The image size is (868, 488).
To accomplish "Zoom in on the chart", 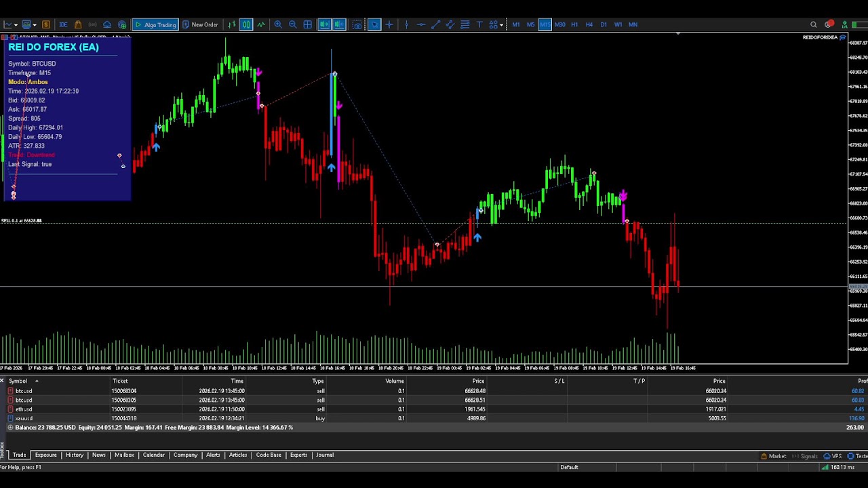I will 278,24.
